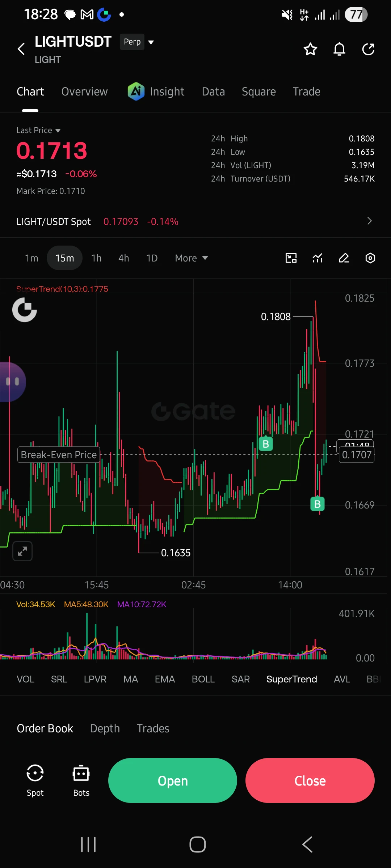Tap Android home button
The height and width of the screenshot is (868, 391).
tap(198, 845)
